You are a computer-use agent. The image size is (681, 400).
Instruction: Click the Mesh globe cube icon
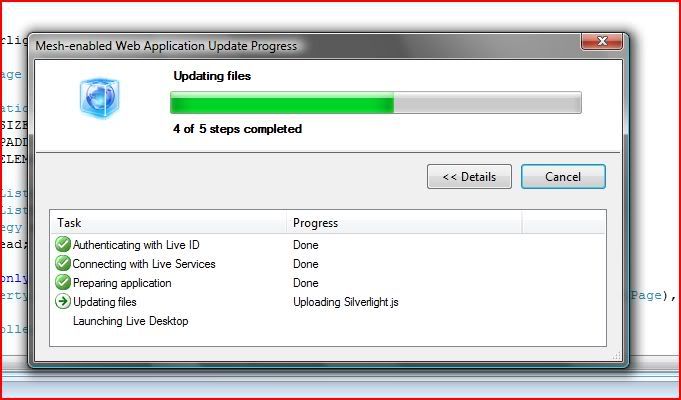coord(99,98)
